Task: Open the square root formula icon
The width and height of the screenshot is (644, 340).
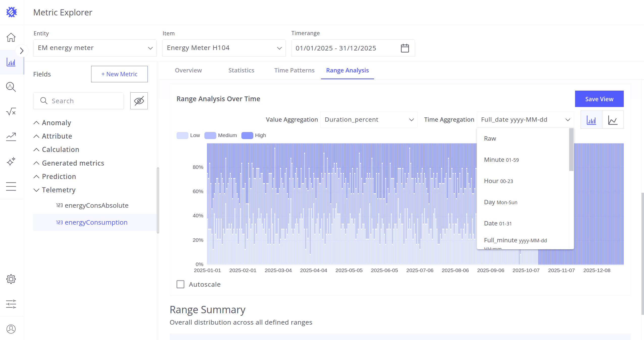Action: coord(11,112)
